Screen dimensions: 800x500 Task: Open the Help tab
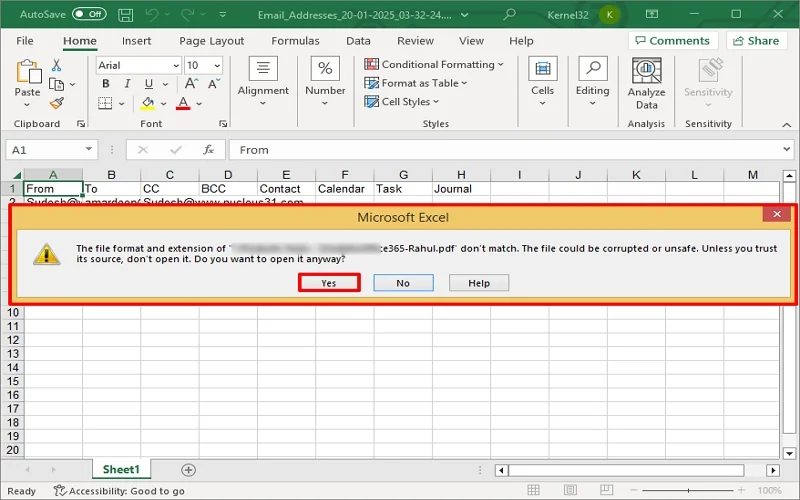(521, 41)
